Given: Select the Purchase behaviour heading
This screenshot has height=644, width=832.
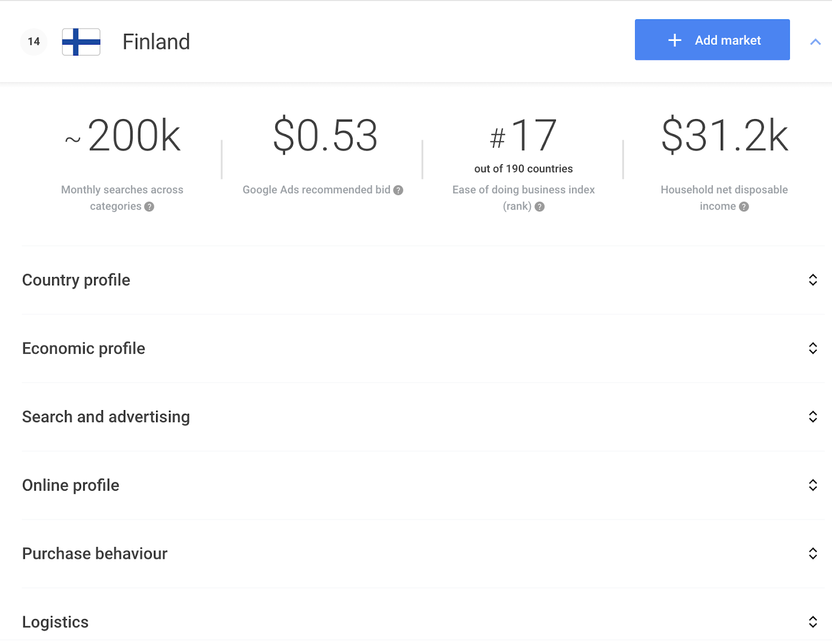Looking at the screenshot, I should coord(95,554).
